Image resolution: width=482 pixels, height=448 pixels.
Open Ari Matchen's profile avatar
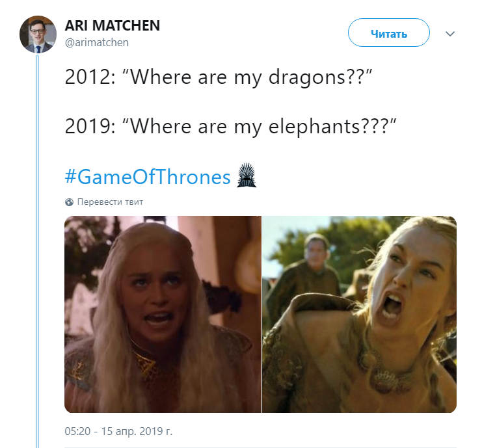pyautogui.click(x=38, y=34)
